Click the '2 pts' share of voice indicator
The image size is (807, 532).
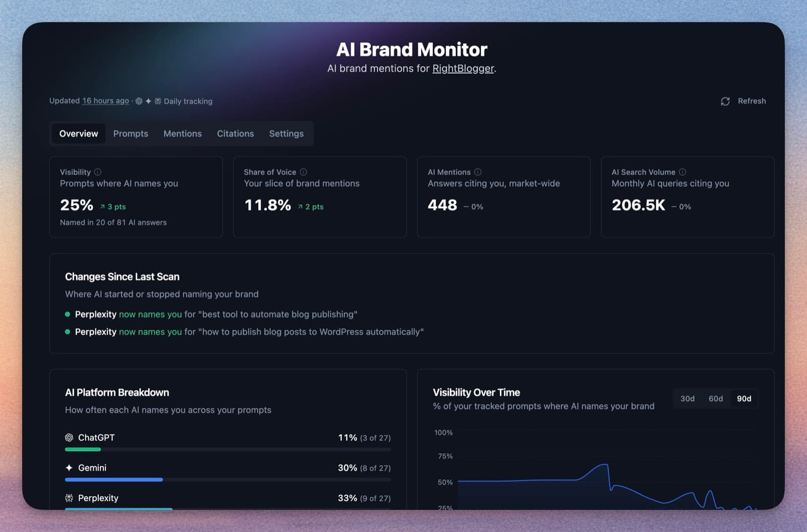point(311,207)
